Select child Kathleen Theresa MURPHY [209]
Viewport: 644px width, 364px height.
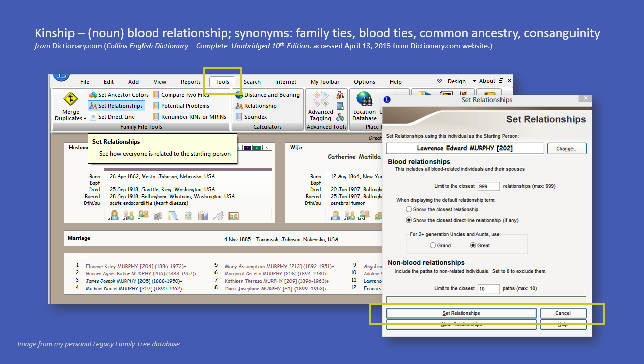(276, 281)
